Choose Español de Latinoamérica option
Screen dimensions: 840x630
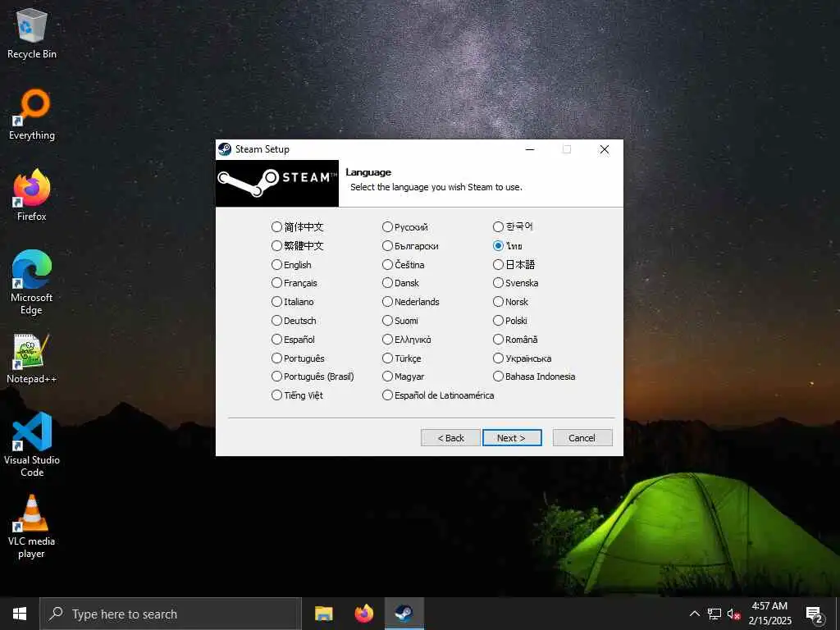point(438,395)
